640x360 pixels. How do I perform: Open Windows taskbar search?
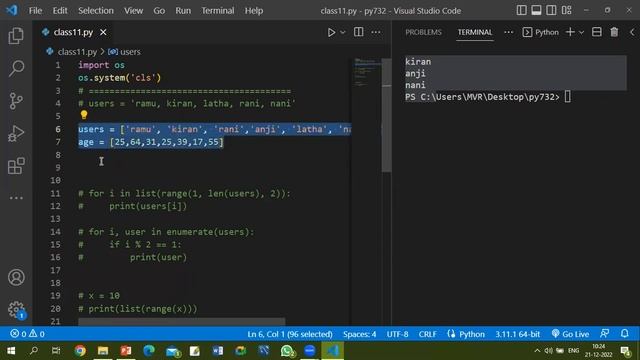pos(34,351)
